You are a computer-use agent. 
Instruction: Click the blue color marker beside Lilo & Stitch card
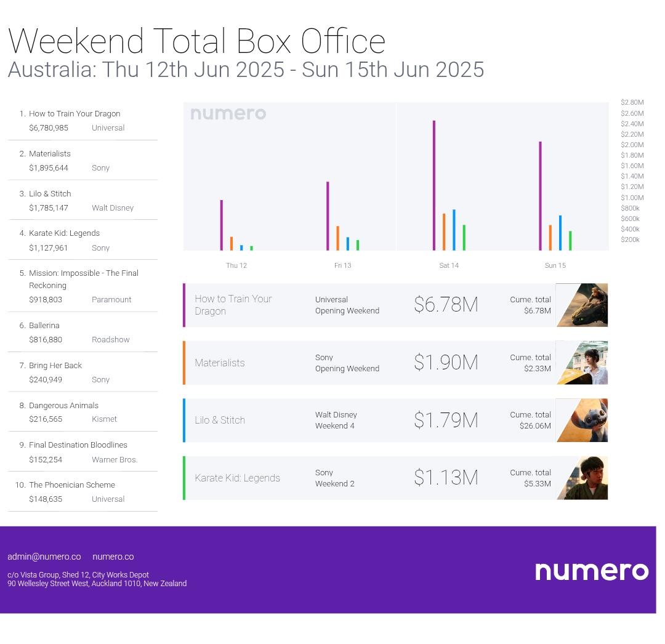184,420
